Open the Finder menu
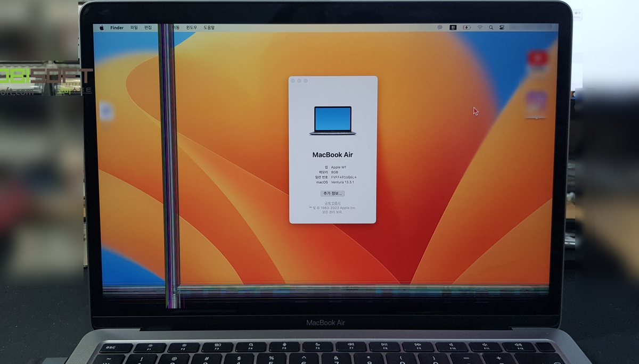 pyautogui.click(x=117, y=28)
